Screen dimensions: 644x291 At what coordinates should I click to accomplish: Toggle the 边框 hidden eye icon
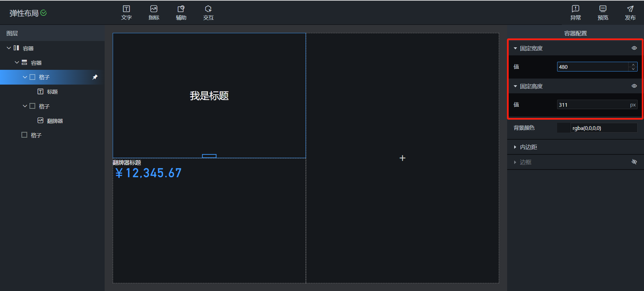pos(634,162)
